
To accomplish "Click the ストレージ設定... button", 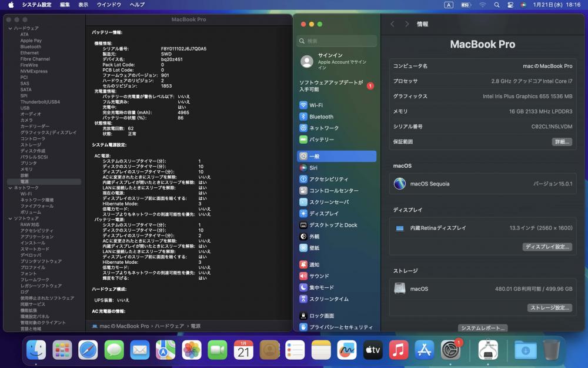I will pos(549,307).
